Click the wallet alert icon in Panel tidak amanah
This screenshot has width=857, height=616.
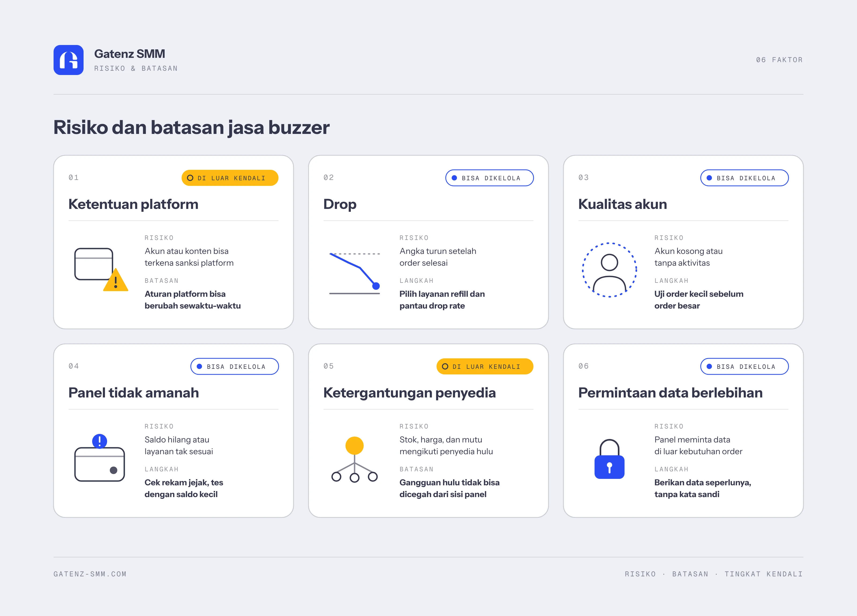99,458
